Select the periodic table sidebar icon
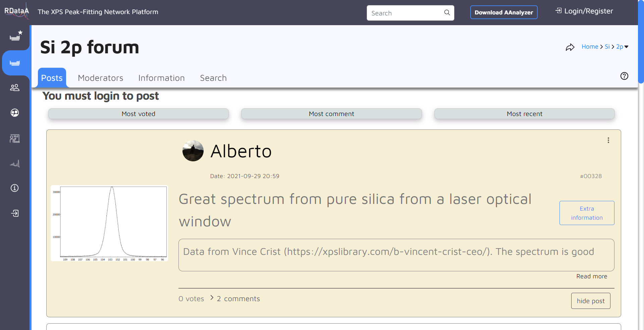Viewport: 644px width, 330px height. point(15,63)
